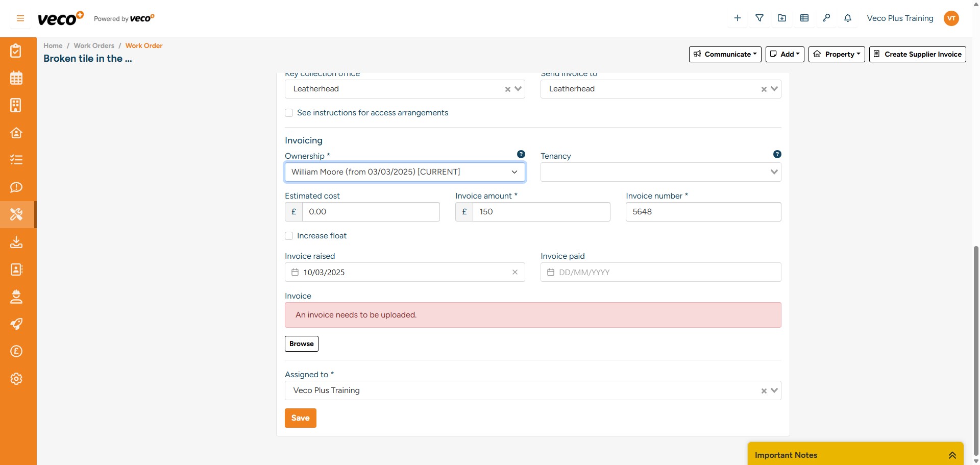The image size is (980, 465).
Task: Open the complaints speech-bubble icon
Action: 16,187
